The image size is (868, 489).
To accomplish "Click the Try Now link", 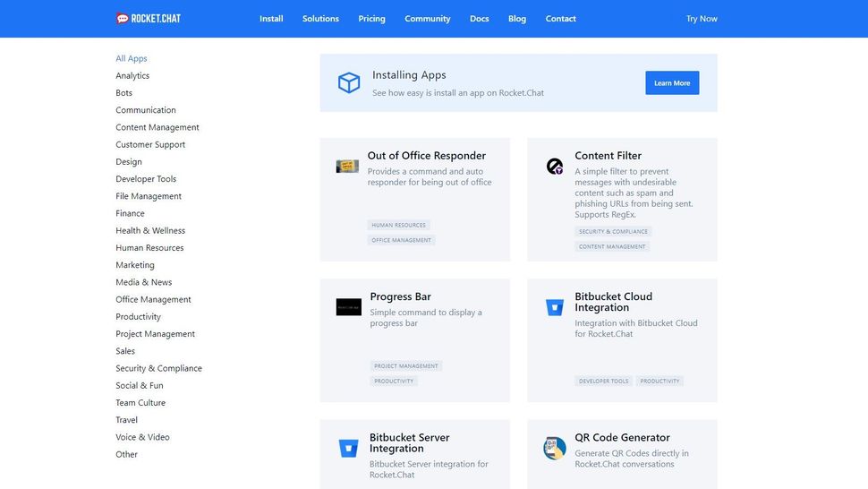I will (702, 18).
